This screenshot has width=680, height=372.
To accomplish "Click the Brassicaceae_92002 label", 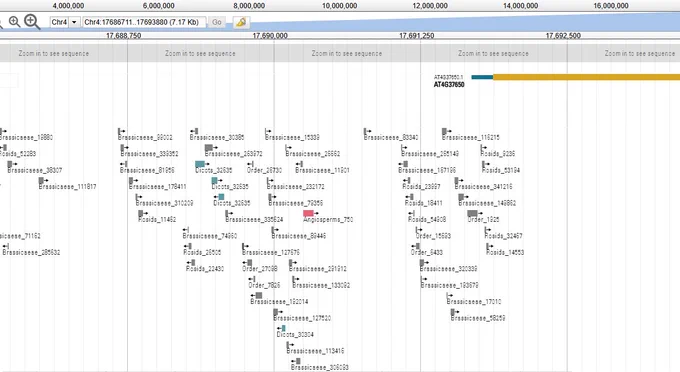I will point(145,137).
